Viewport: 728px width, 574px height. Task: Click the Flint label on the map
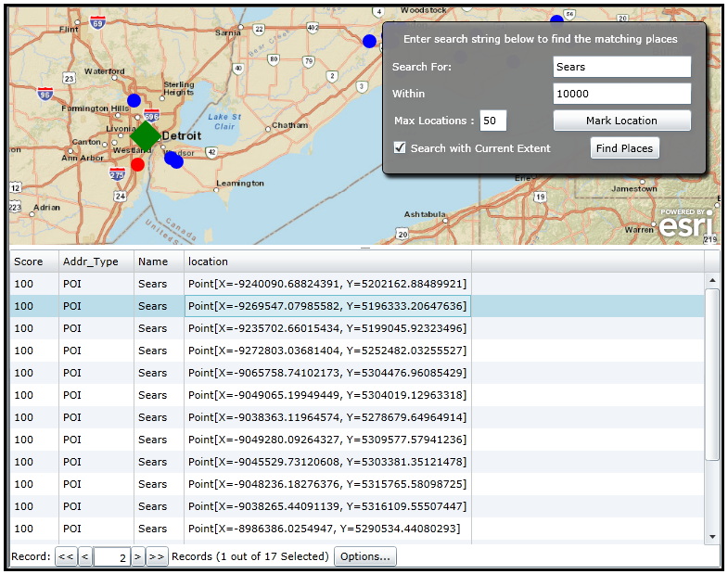[x=69, y=30]
